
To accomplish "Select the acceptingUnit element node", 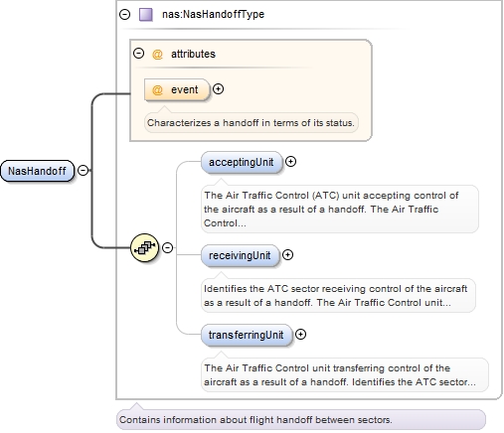I will 242,162.
